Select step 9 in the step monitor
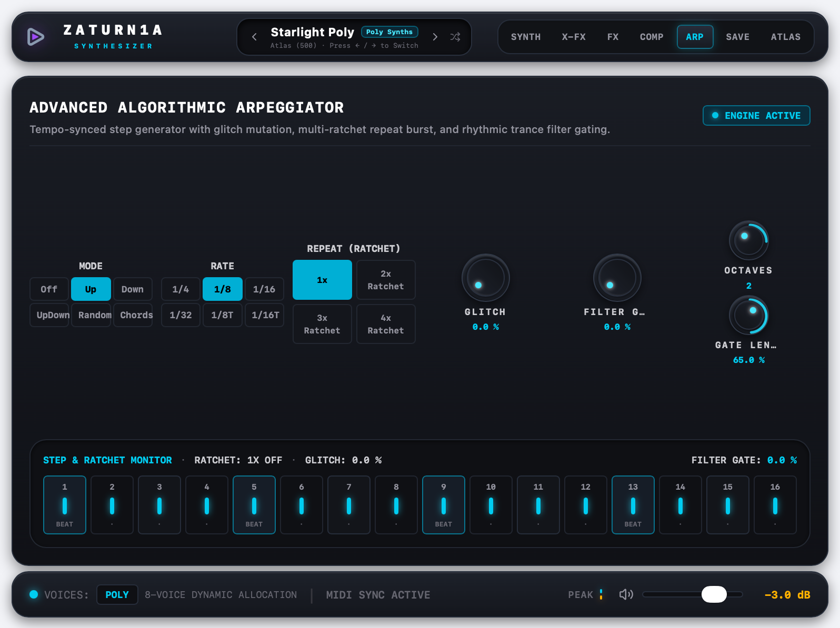The height and width of the screenshot is (628, 840). (x=444, y=505)
